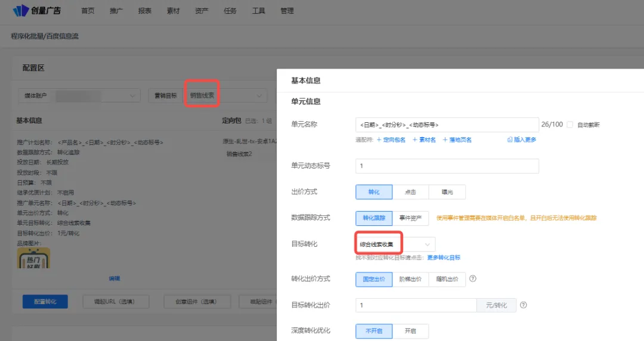Go to the 素材 menu
This screenshot has height=341, width=644.
tap(173, 11)
